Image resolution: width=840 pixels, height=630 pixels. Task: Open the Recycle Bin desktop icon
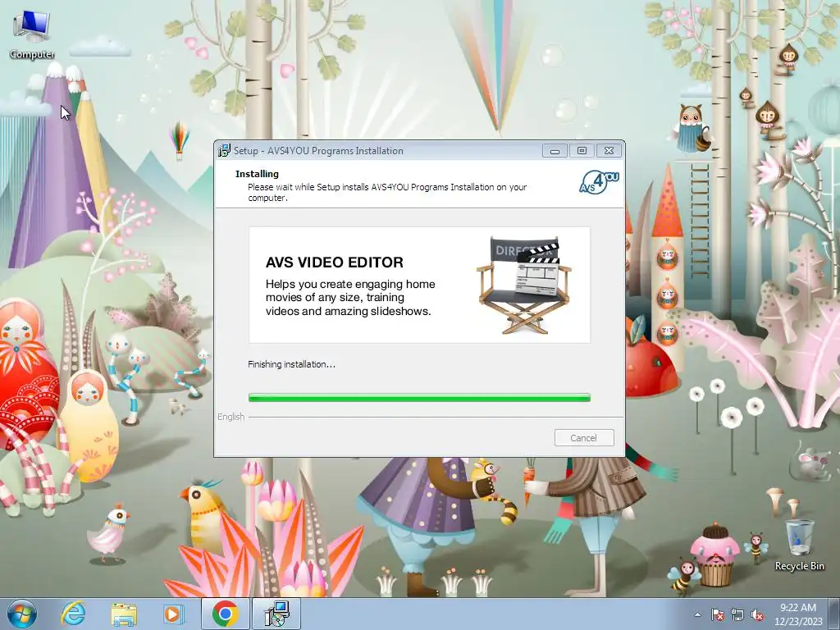click(799, 545)
